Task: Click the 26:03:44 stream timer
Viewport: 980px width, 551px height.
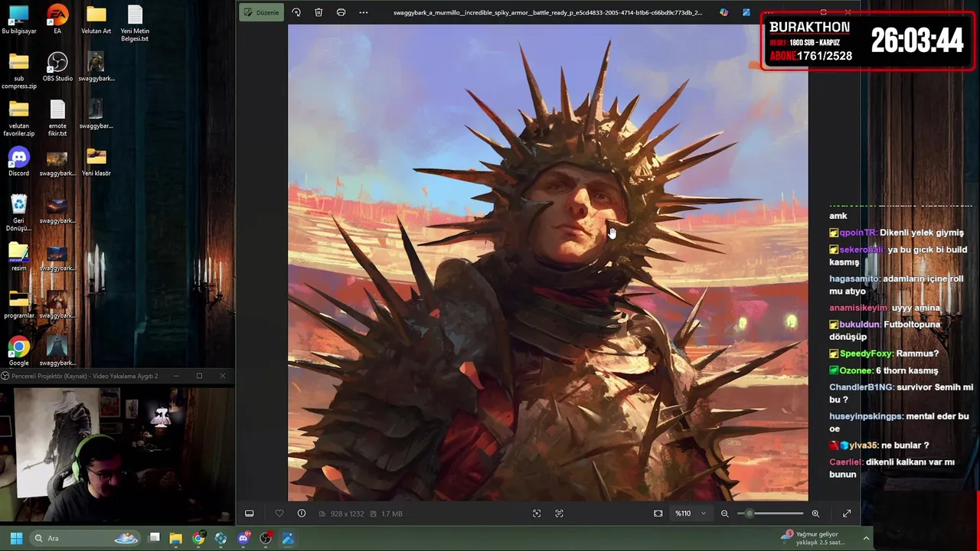Action: [917, 41]
